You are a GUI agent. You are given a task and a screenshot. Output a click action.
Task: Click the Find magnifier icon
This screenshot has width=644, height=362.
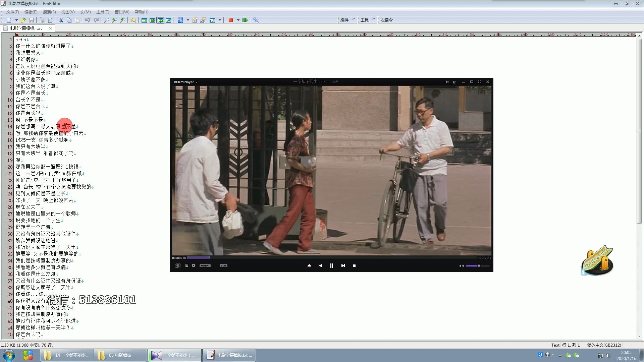pyautogui.click(x=106, y=20)
